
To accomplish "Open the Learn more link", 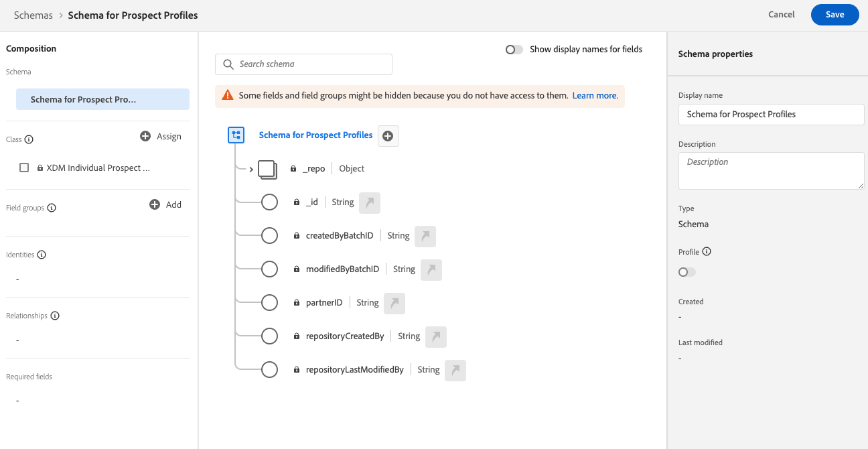I will click(x=594, y=96).
